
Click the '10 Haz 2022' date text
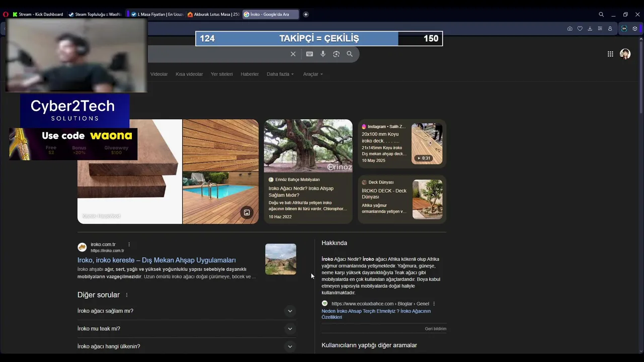point(280,217)
